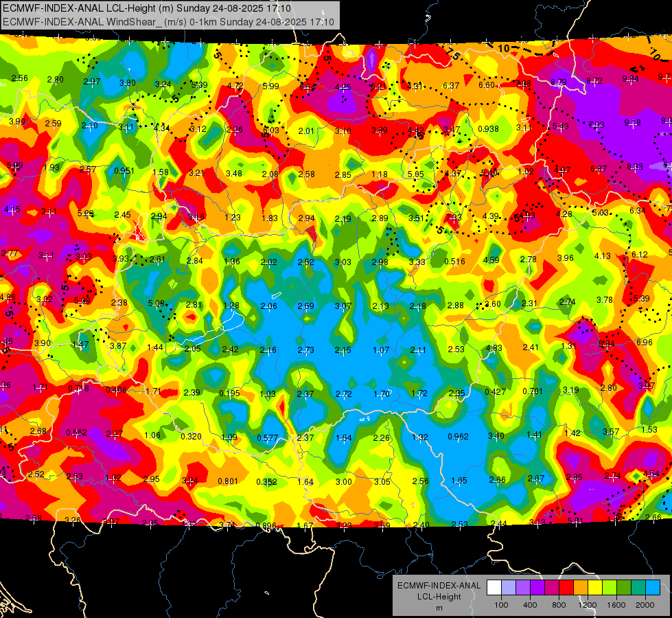Click the wind shear value 6.37

click(451, 86)
